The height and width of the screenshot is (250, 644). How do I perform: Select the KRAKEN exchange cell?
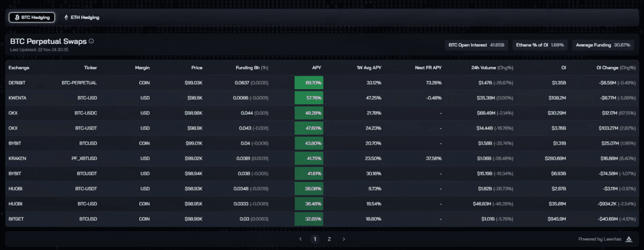coord(17,158)
